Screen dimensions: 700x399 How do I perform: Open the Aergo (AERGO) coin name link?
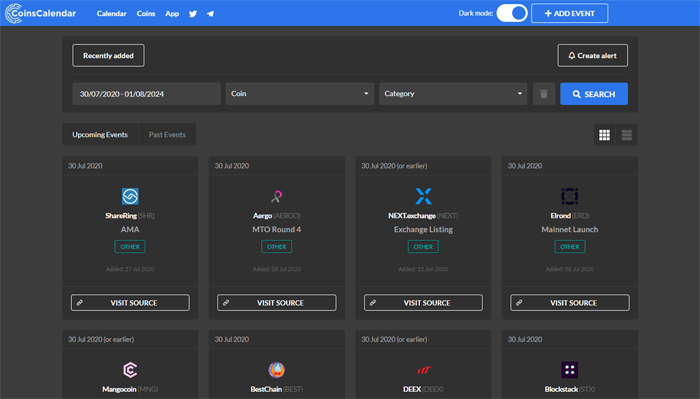pos(277,216)
